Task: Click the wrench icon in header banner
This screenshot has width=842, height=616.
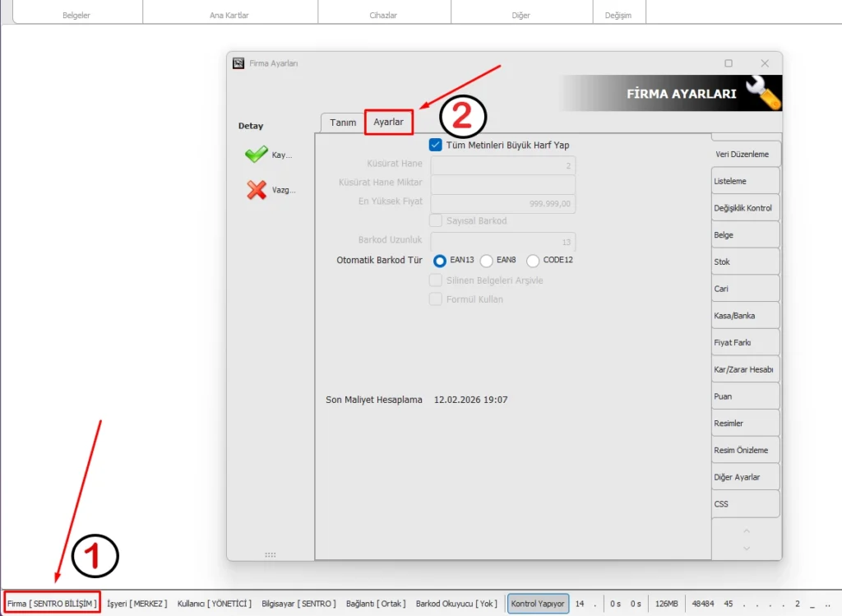Action: (x=761, y=94)
